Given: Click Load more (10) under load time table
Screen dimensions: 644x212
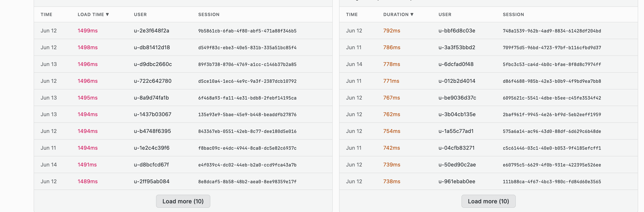Looking at the screenshot, I should (x=183, y=201).
